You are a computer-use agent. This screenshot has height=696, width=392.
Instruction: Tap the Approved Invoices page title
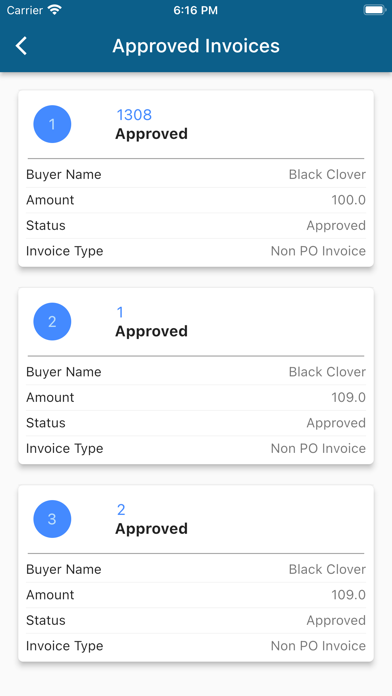pos(196,46)
